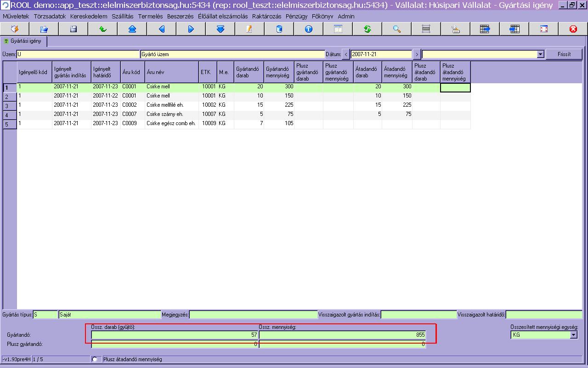Open the Termelés menu

click(150, 16)
